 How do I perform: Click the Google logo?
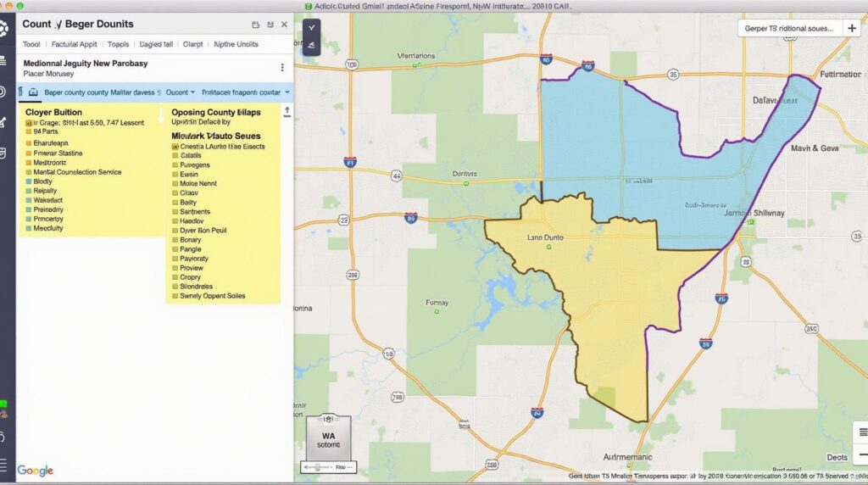(36, 471)
